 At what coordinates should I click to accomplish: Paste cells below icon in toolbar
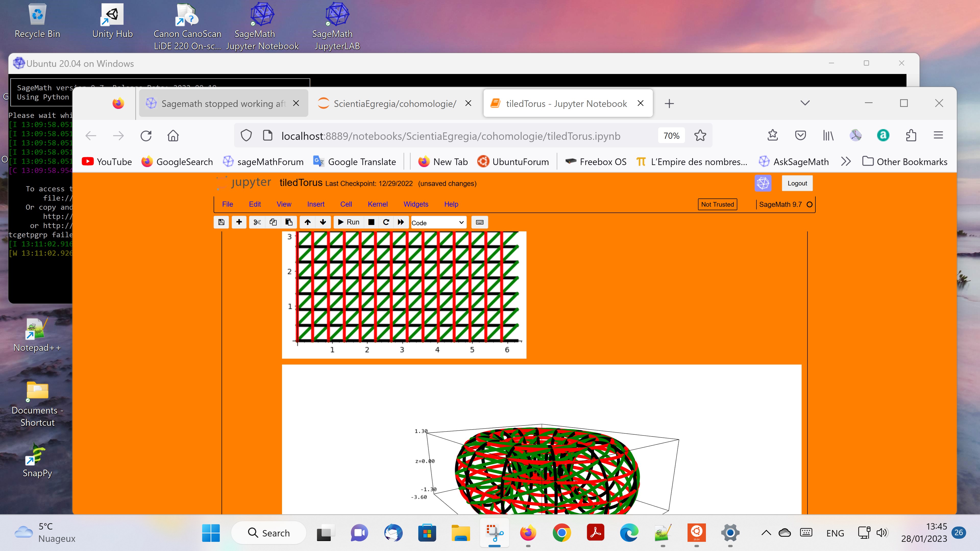coord(289,222)
